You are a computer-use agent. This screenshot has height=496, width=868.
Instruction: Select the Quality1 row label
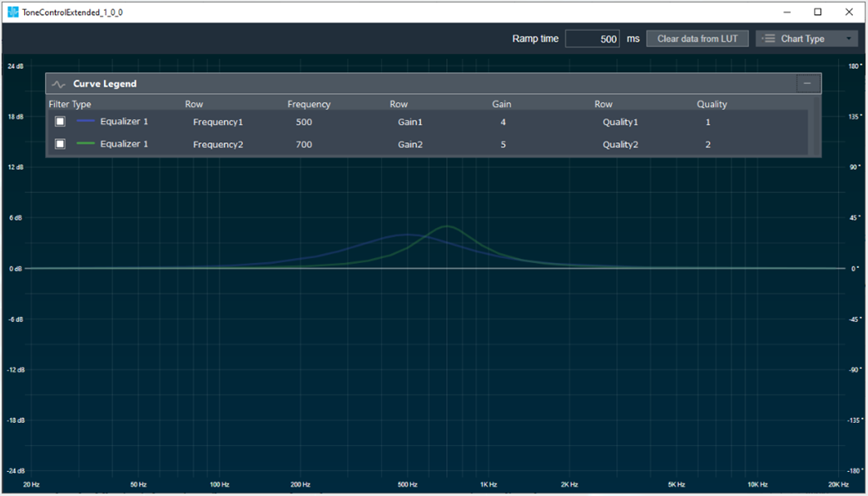click(621, 122)
